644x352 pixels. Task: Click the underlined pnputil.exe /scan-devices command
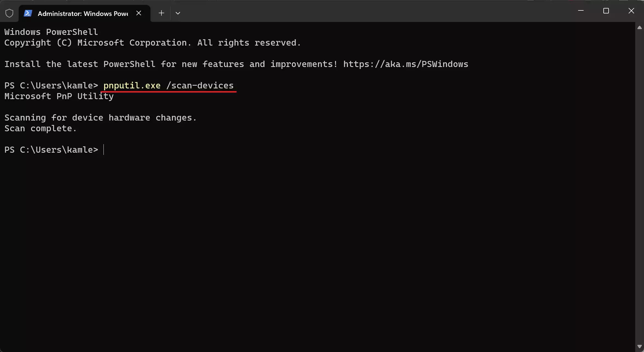(169, 85)
